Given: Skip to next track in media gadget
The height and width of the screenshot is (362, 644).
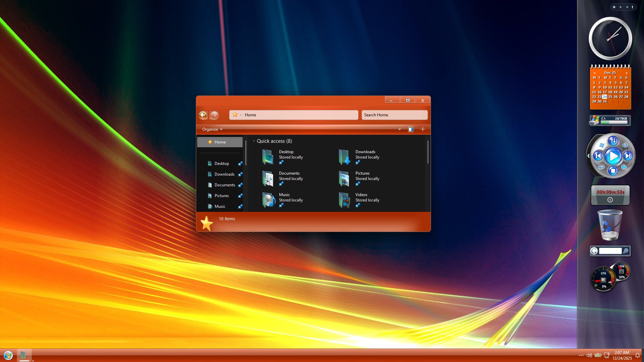Looking at the screenshot, I should pos(628,156).
